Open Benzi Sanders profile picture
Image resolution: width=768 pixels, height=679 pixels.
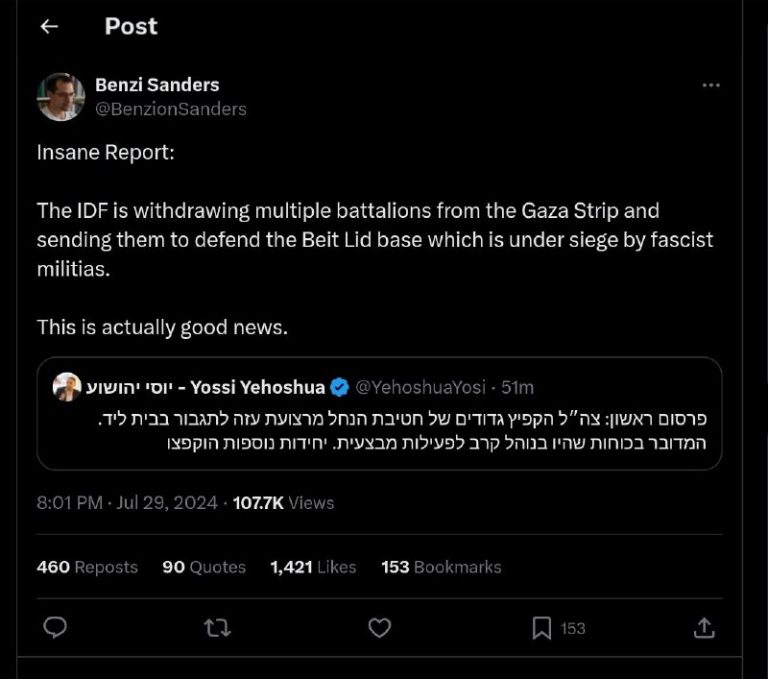pos(61,97)
